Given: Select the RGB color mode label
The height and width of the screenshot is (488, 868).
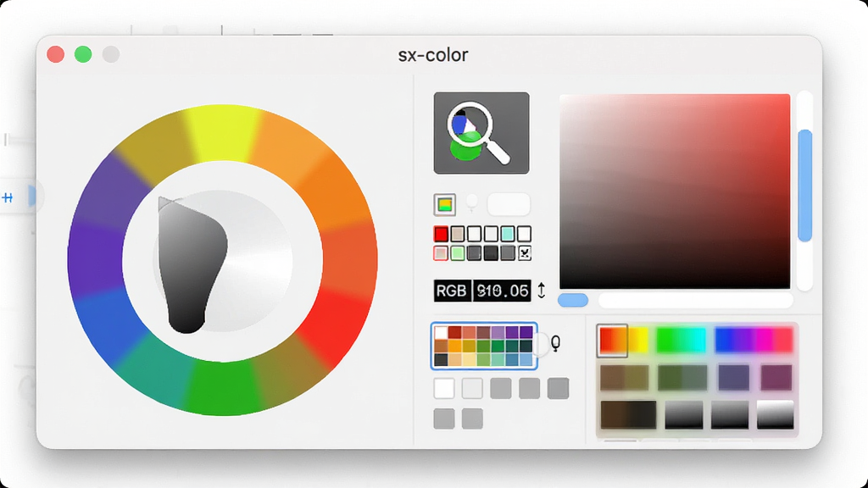Looking at the screenshot, I should 452,291.
